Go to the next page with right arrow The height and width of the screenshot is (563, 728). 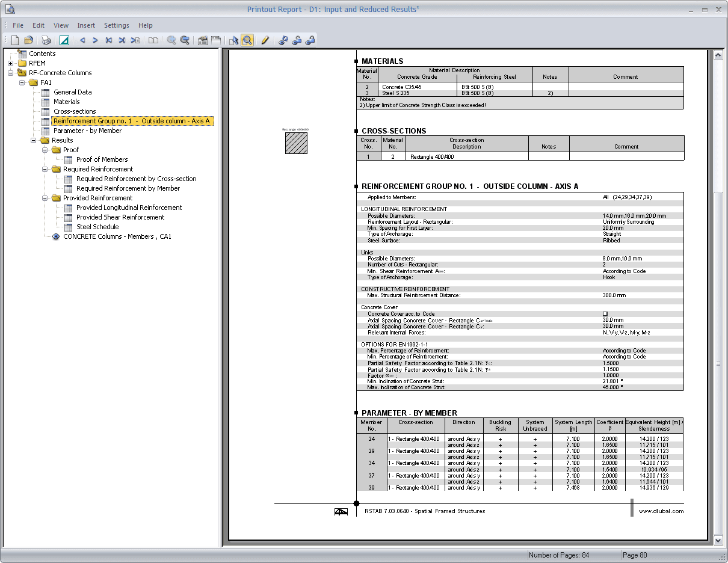click(x=95, y=40)
